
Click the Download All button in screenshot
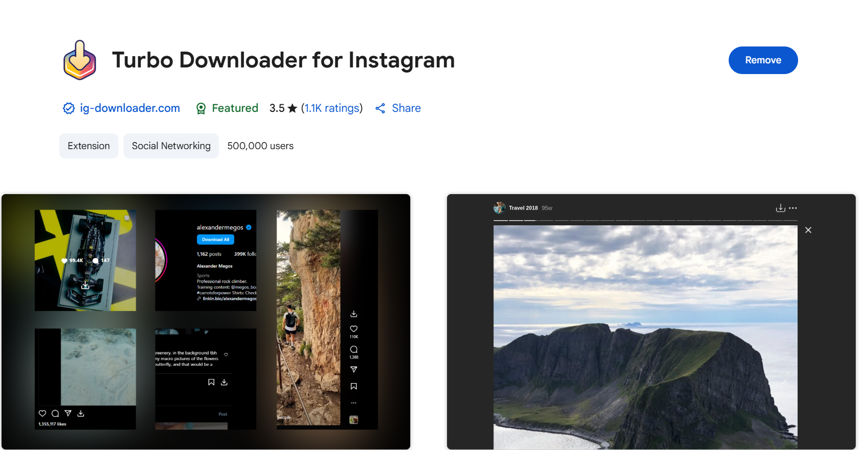click(x=215, y=240)
